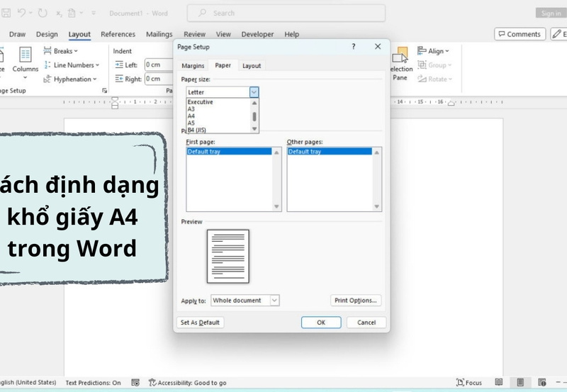Switch to Layout tab in Page Setup
The image size is (567, 392).
(x=252, y=66)
